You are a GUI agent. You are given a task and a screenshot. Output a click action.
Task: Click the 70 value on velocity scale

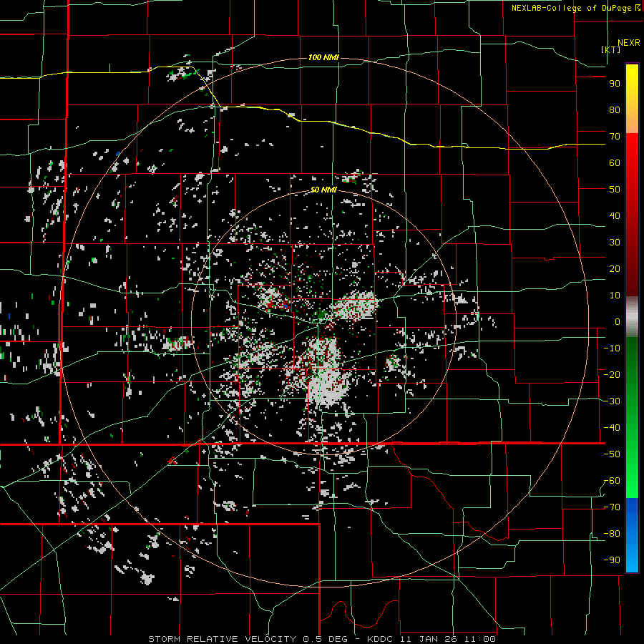[x=615, y=137]
